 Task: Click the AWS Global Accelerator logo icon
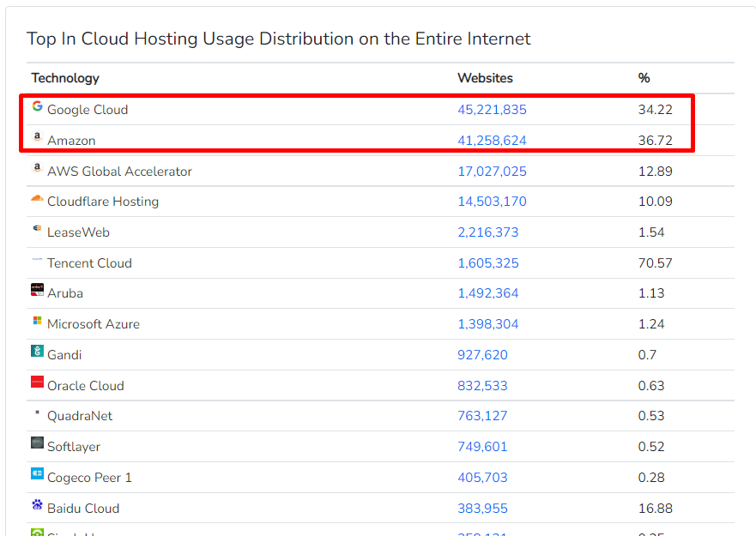point(37,168)
